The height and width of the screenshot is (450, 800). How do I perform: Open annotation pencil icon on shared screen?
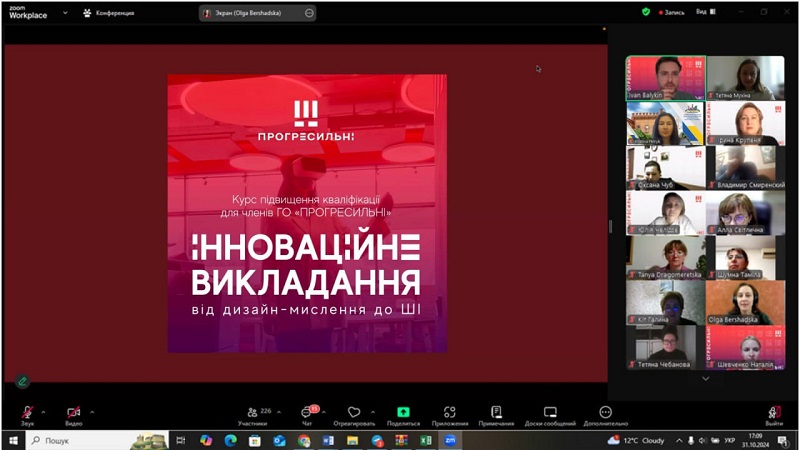[22, 381]
